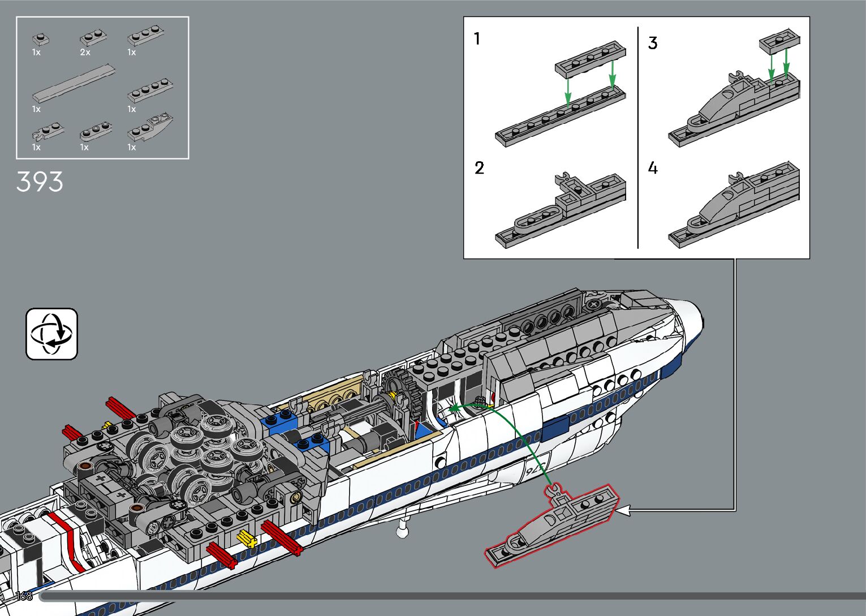Image resolution: width=866 pixels, height=616 pixels.
Task: Open sub-step 2 diagram
Action: 560,209
